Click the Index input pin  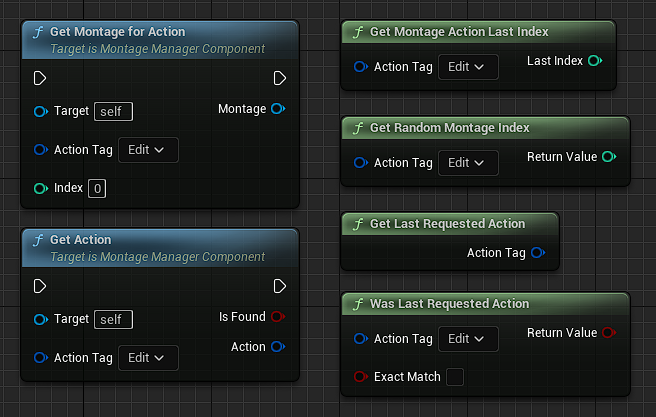(x=40, y=188)
